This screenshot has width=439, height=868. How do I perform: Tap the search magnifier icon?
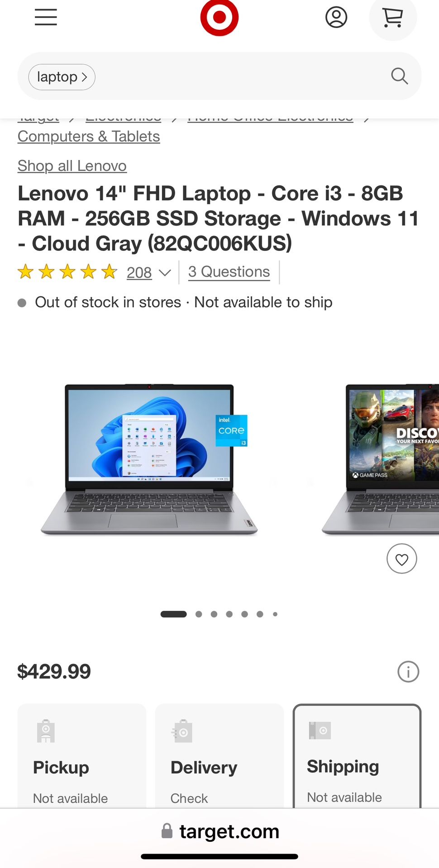[x=399, y=76]
